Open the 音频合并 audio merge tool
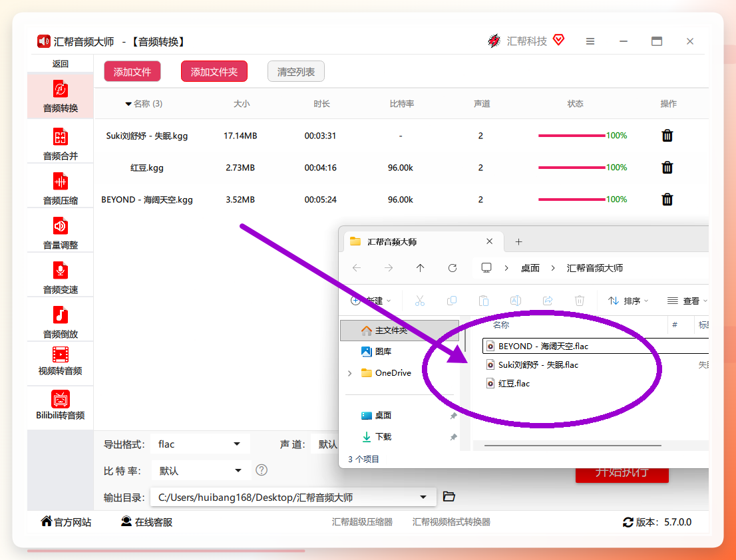736x560 pixels. [60, 144]
